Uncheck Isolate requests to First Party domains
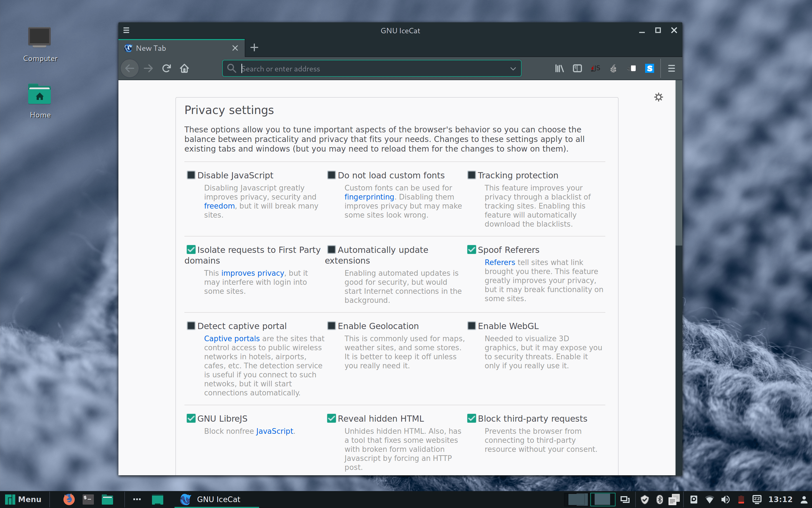Image resolution: width=812 pixels, height=508 pixels. (x=191, y=249)
